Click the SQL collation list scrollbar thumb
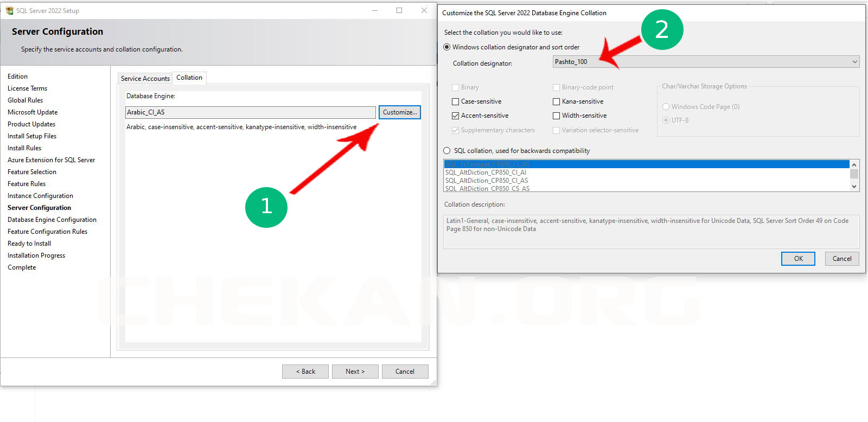This screenshot has height=422, width=868. click(854, 174)
